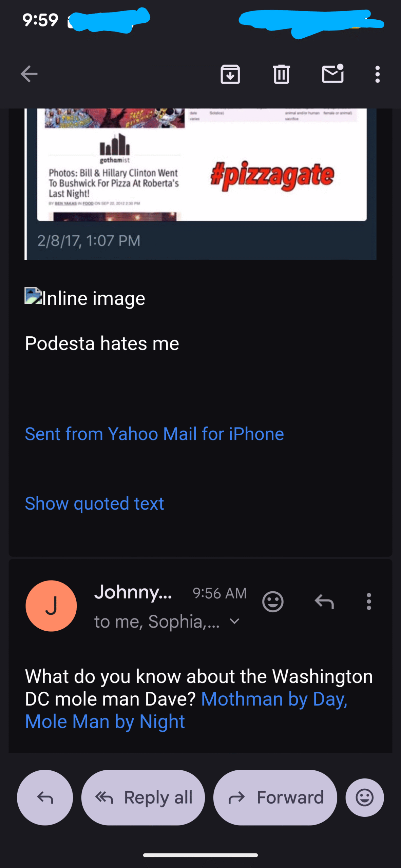Open the top-bar three-dot overflow menu
The width and height of the screenshot is (401, 868).
[377, 74]
